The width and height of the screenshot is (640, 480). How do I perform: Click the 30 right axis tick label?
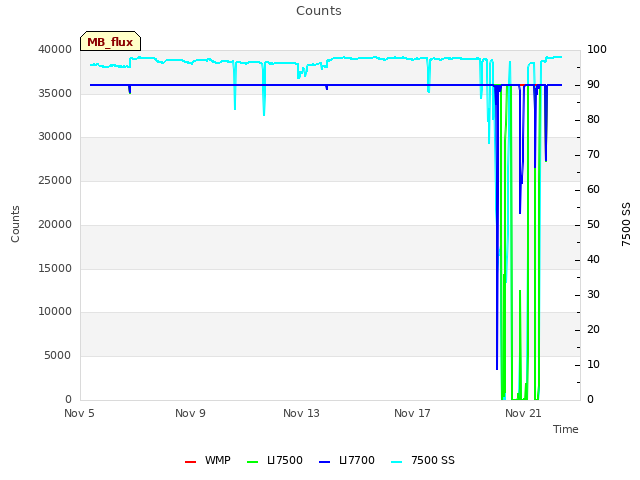593,295
